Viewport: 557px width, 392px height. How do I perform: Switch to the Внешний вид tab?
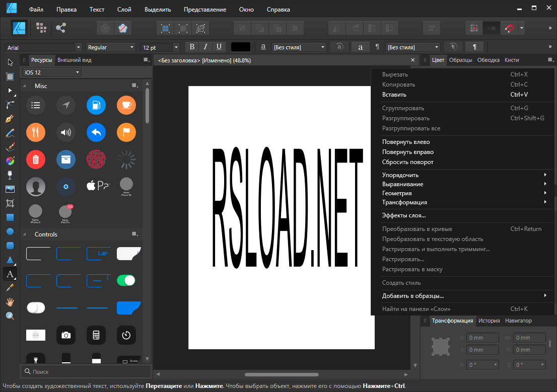74,60
